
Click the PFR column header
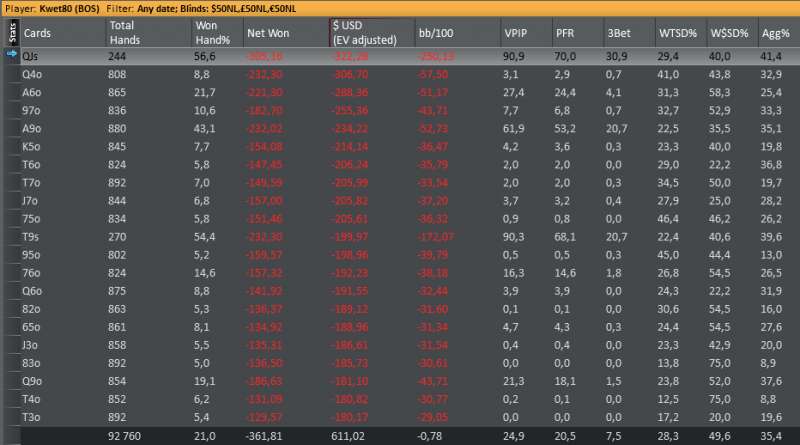coord(578,33)
